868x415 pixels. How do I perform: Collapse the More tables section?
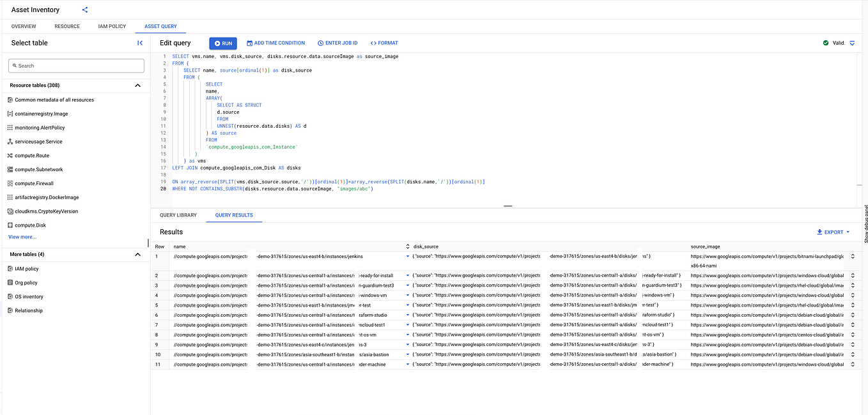[x=137, y=254]
